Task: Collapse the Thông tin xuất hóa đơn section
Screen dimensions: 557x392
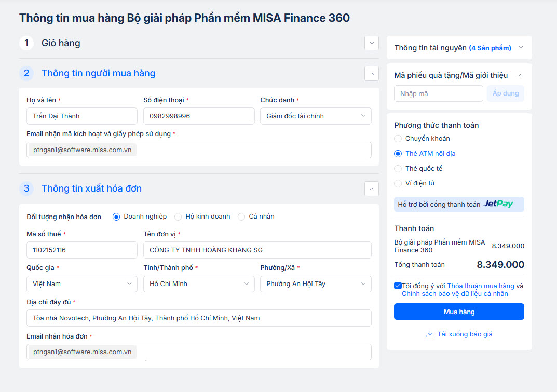Action: tap(371, 188)
